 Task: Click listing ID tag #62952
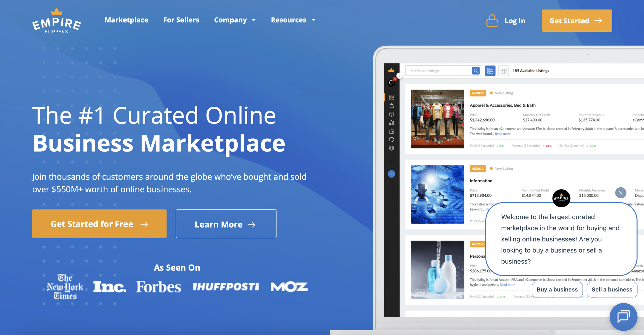pyautogui.click(x=478, y=244)
